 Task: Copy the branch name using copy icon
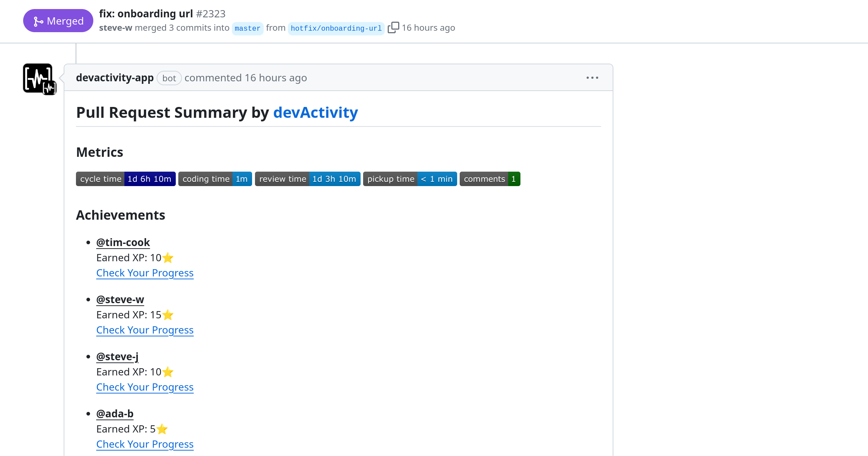(x=393, y=27)
